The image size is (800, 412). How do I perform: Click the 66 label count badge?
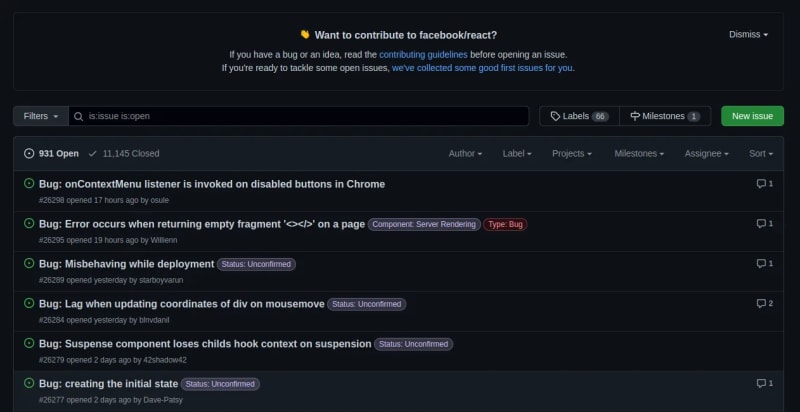(x=600, y=116)
